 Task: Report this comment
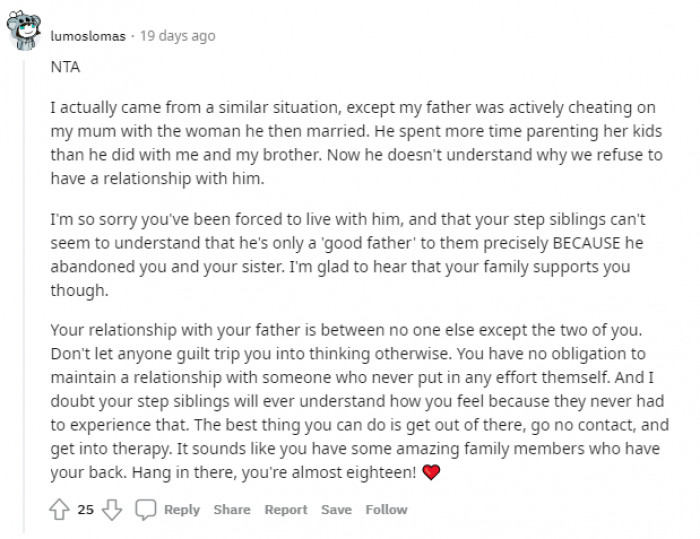pos(285,509)
